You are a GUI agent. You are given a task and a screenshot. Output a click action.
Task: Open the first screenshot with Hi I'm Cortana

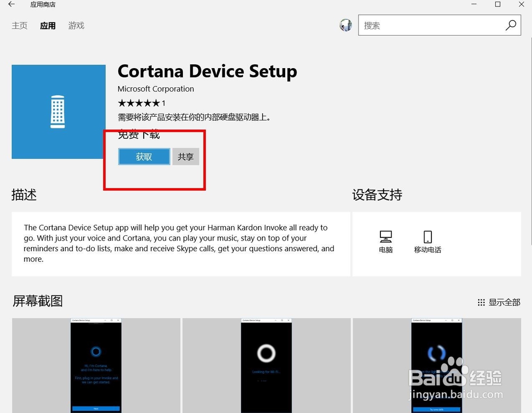click(96, 366)
